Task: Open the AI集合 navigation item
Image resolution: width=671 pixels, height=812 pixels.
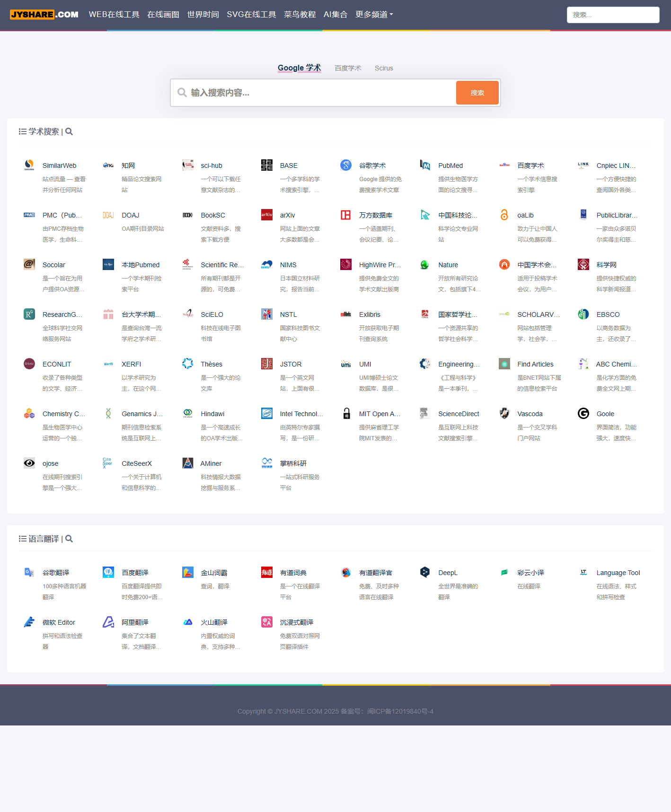Action: pos(335,15)
